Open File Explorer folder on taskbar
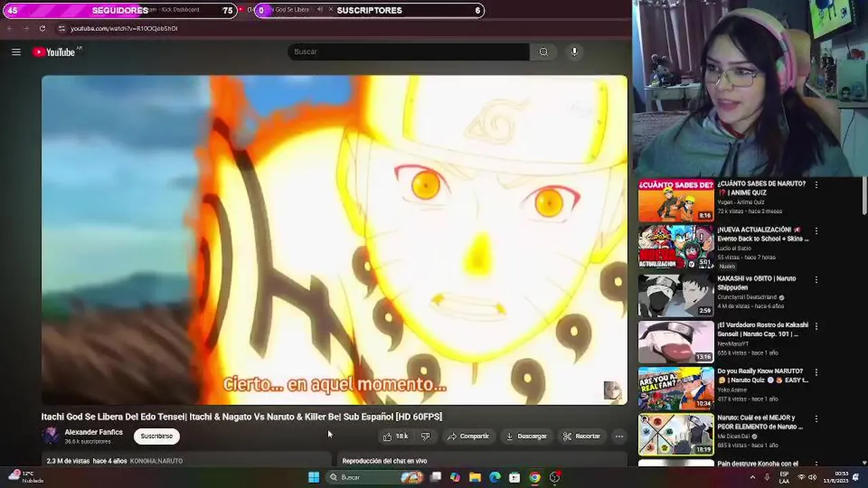 [x=475, y=477]
